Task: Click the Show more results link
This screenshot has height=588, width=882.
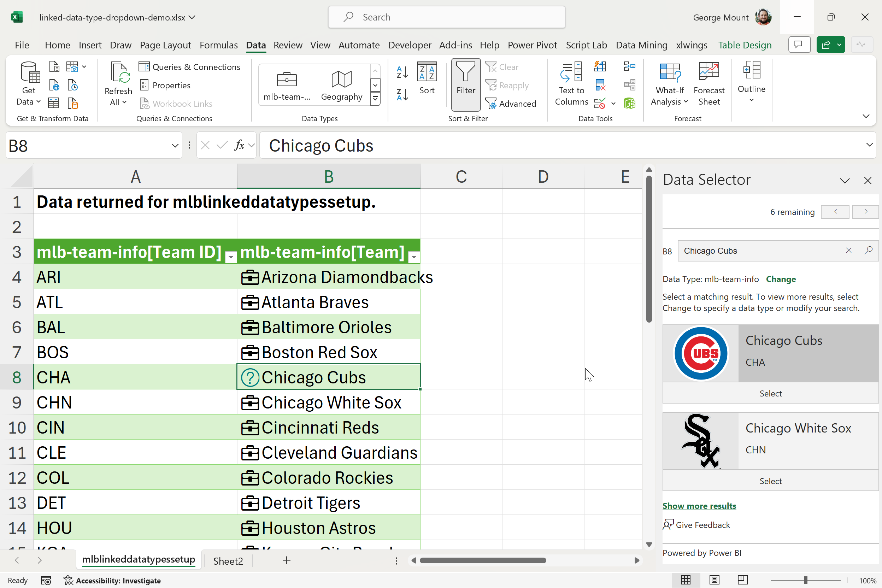Action: (x=699, y=506)
